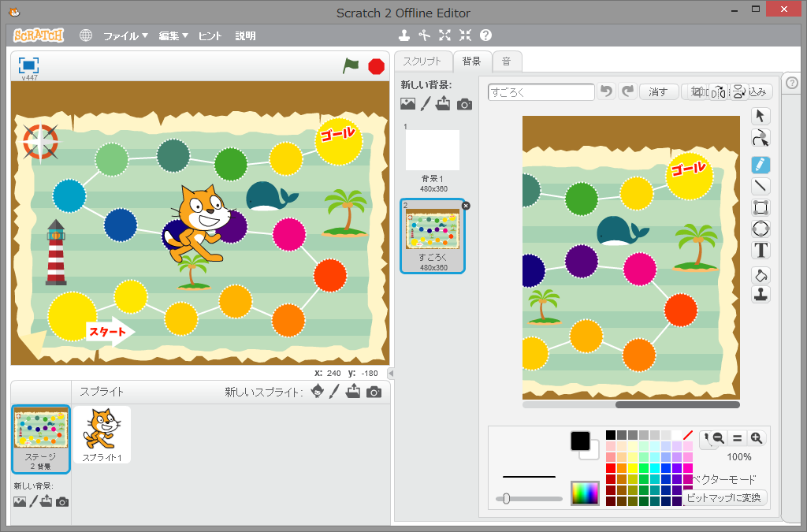Select the 背景1 backdrop thumbnail

coord(433,158)
